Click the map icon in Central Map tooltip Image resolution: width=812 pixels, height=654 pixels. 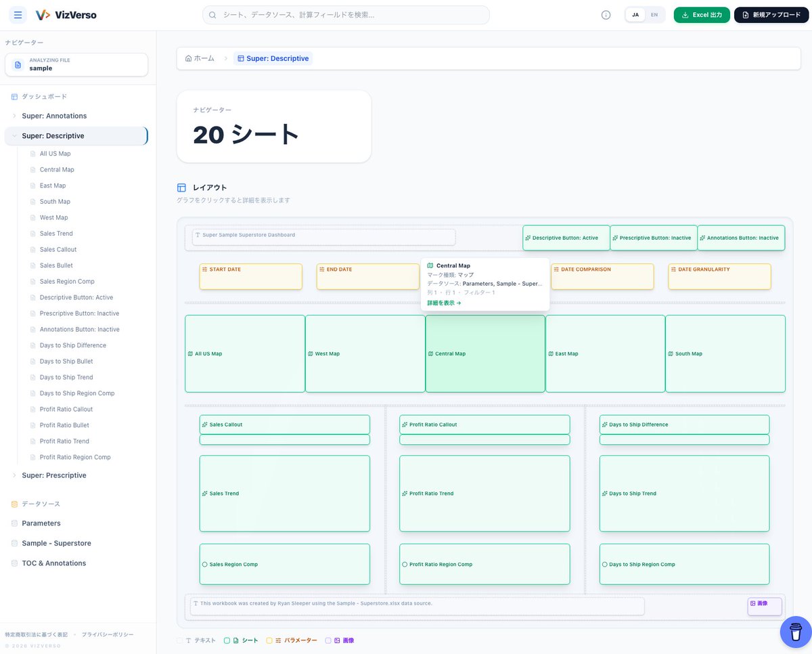click(x=430, y=265)
